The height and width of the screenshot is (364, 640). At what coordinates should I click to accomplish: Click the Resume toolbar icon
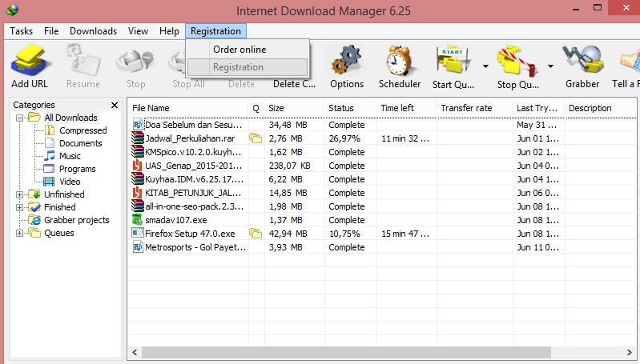coord(83,61)
